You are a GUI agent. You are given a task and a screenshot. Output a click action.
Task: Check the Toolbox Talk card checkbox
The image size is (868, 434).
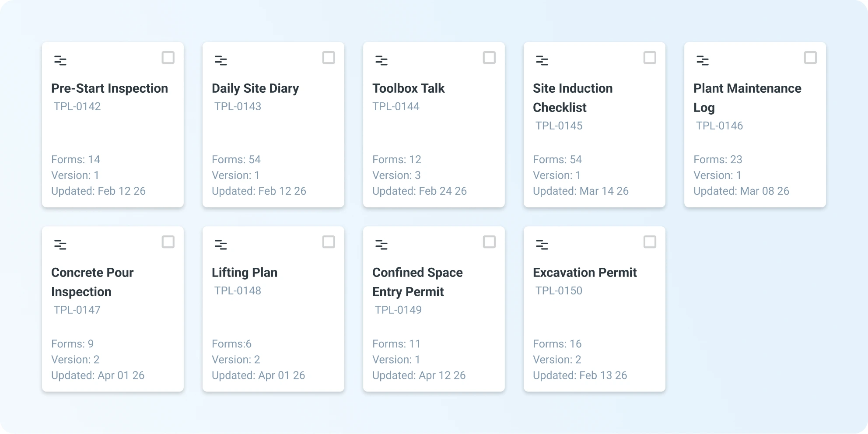(489, 58)
